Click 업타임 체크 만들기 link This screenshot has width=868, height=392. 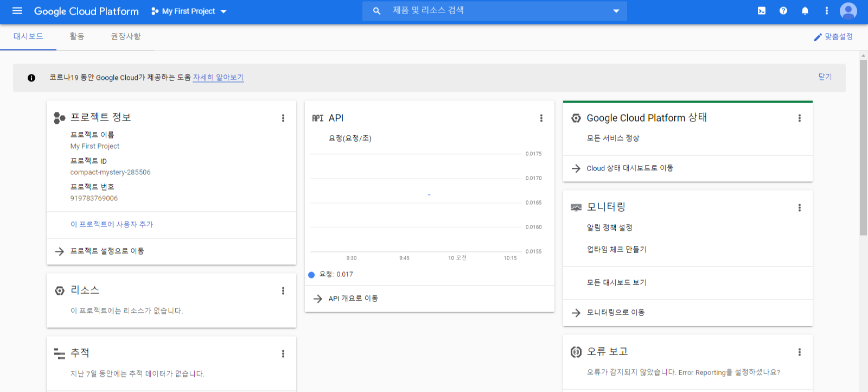pos(617,250)
